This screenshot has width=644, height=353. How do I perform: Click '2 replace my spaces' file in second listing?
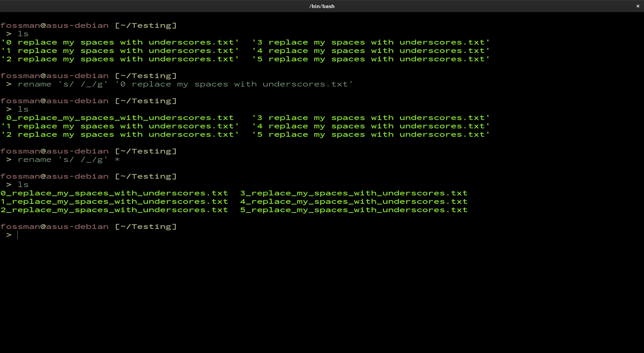120,134
